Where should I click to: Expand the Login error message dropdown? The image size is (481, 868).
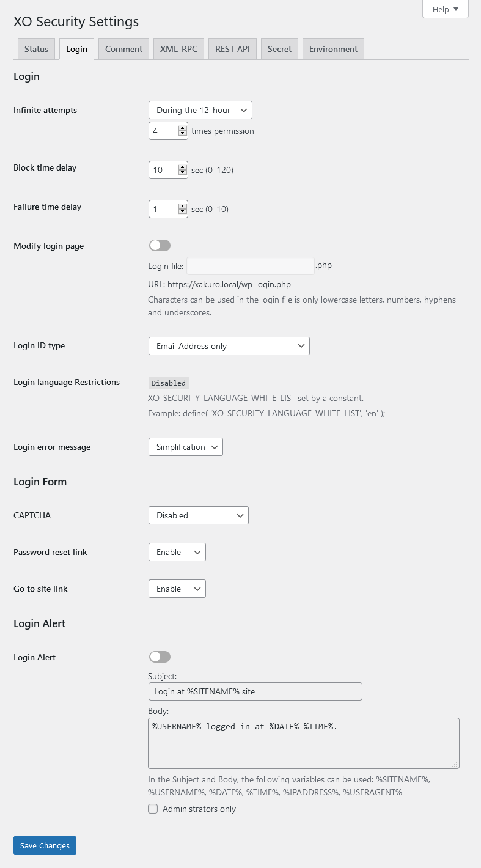(x=186, y=447)
